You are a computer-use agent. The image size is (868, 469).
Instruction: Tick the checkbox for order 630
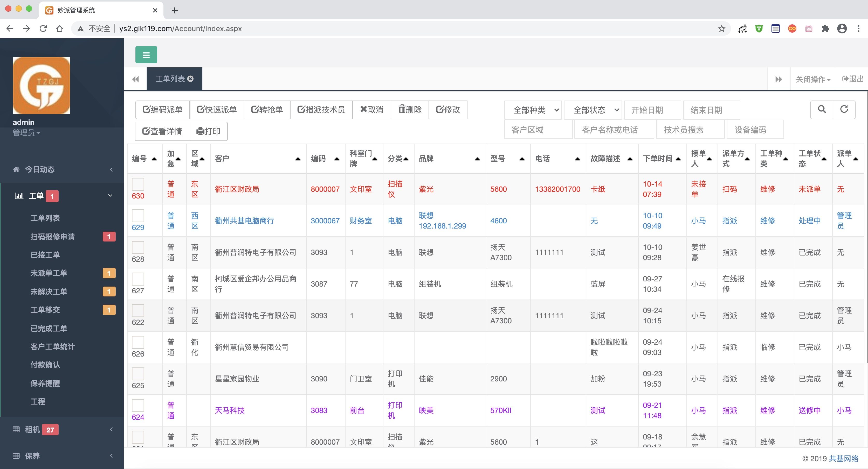(138, 184)
